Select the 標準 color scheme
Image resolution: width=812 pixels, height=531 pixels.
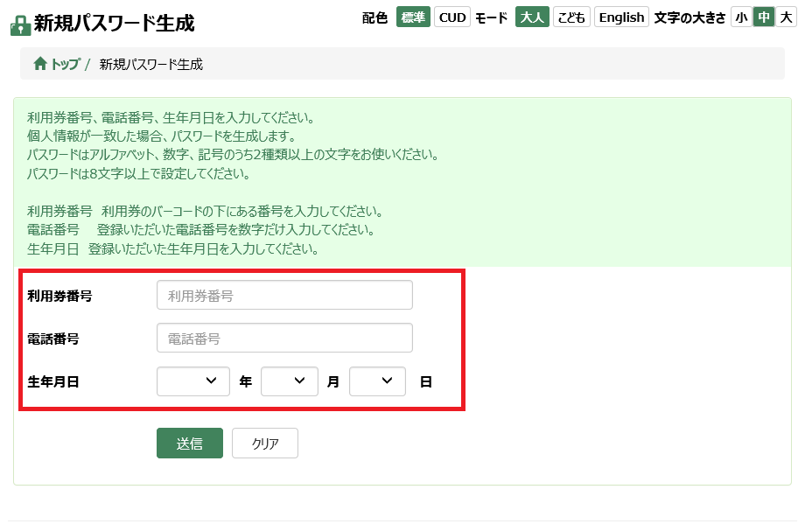tap(413, 17)
